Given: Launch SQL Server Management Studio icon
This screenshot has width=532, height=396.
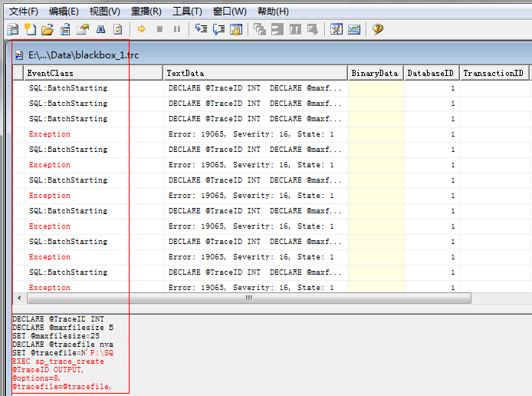Looking at the screenshot, I should [x=337, y=29].
